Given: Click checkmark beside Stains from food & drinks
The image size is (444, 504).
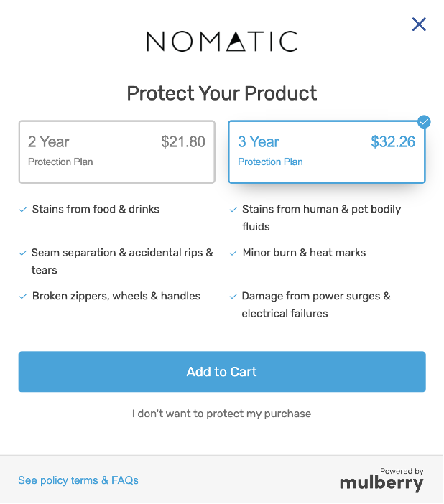Looking at the screenshot, I should tap(23, 210).
